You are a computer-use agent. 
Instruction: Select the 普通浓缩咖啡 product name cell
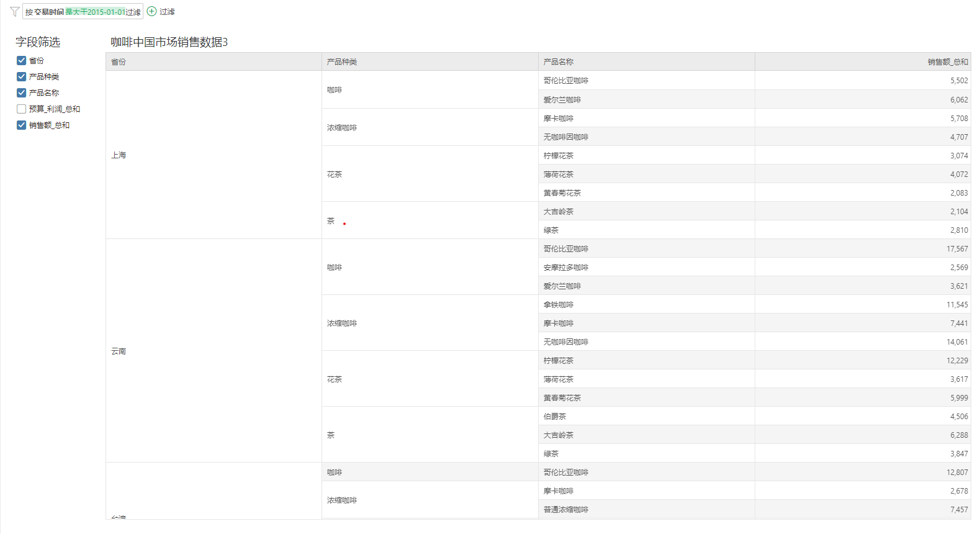point(566,510)
